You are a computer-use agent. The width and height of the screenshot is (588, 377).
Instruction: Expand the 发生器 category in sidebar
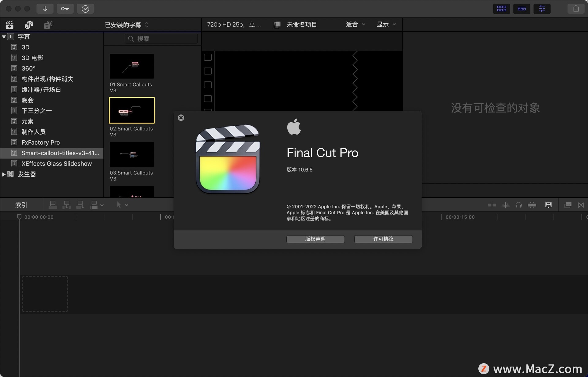pyautogui.click(x=4, y=174)
